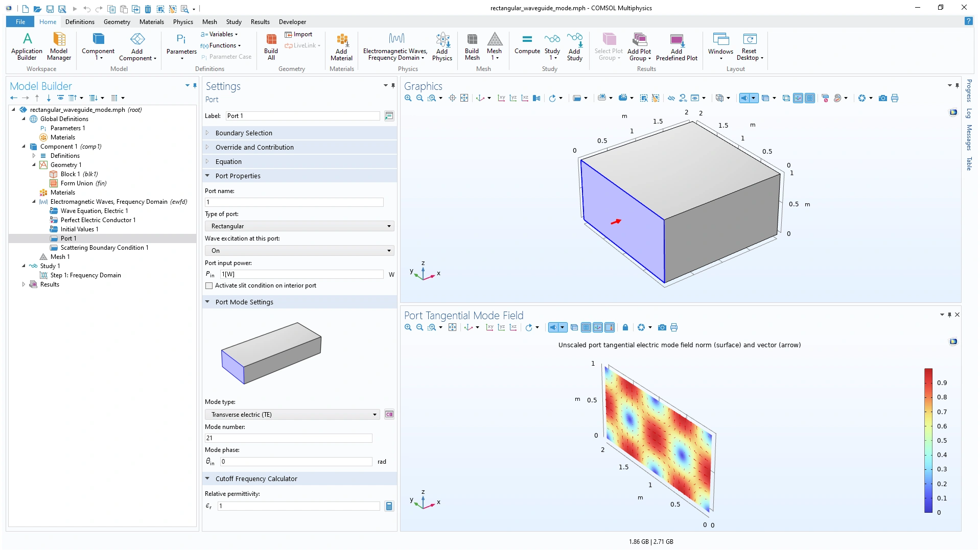Screen dimensions: 980x550
Task: Toggle the lock in Port Tangential Mode Field toolbar
Action: [625, 327]
